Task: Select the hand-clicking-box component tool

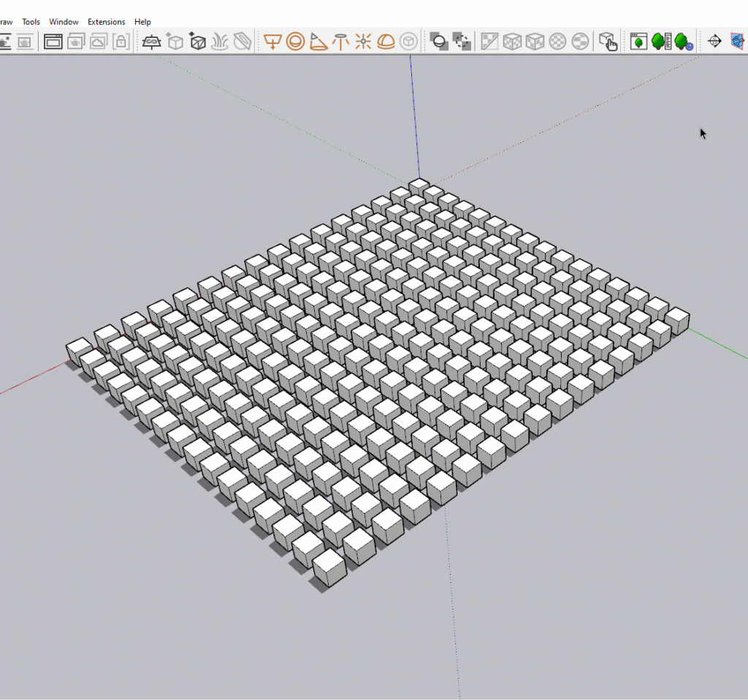Action: coord(609,42)
